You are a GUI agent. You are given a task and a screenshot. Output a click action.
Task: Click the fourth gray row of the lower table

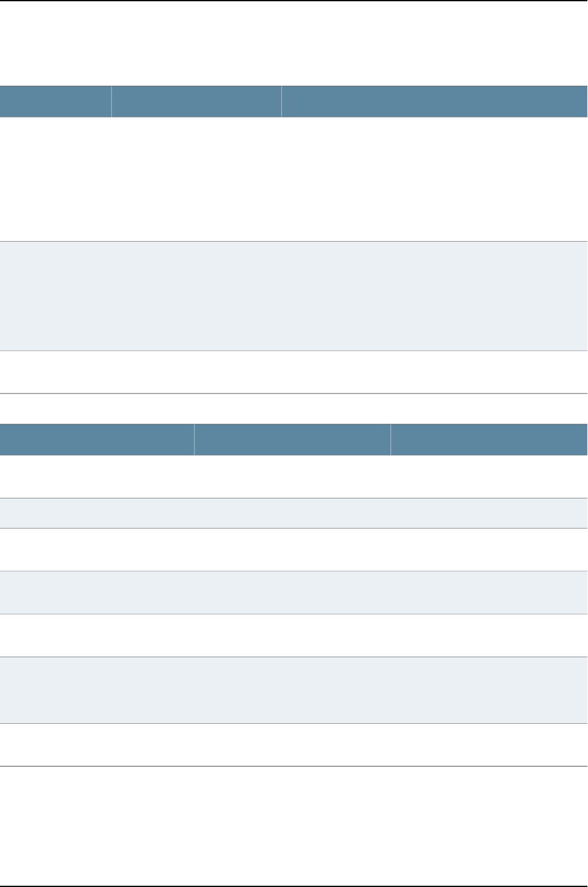coord(294,592)
